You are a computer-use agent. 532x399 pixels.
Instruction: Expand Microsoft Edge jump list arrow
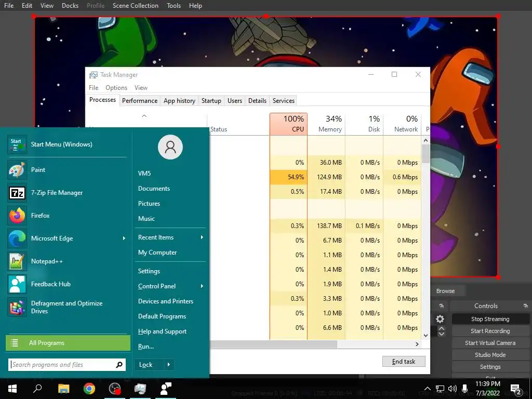pos(124,238)
